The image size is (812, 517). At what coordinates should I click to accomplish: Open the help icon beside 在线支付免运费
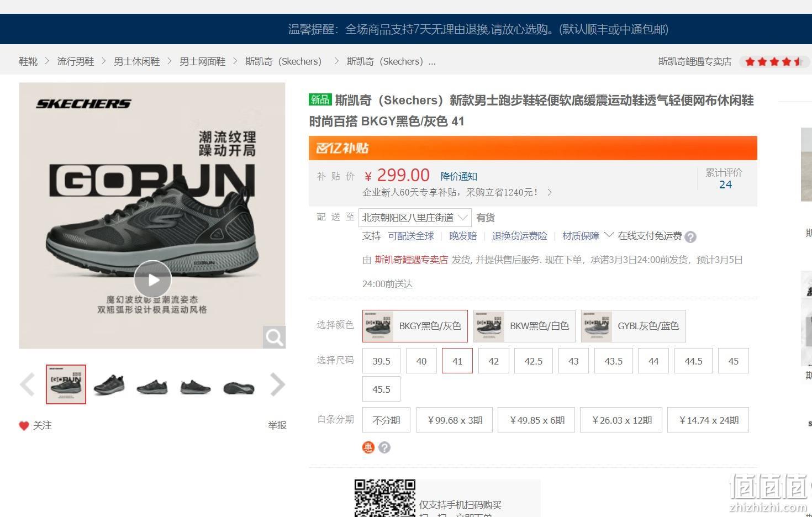point(690,237)
